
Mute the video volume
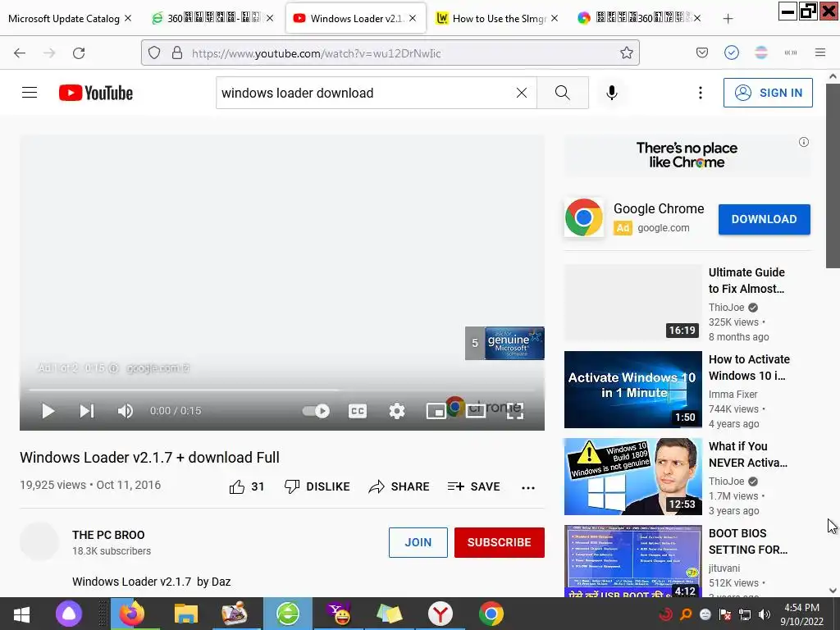pyautogui.click(x=126, y=411)
